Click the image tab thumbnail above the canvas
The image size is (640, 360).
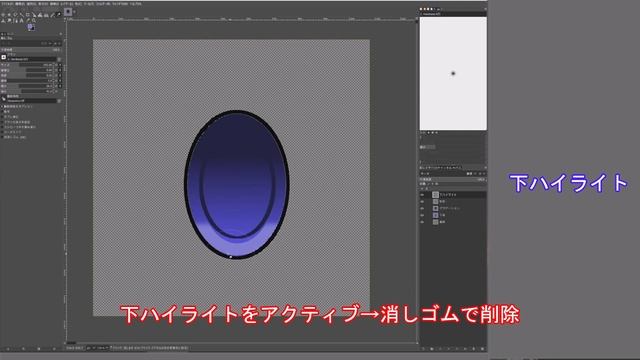pyautogui.click(x=68, y=12)
